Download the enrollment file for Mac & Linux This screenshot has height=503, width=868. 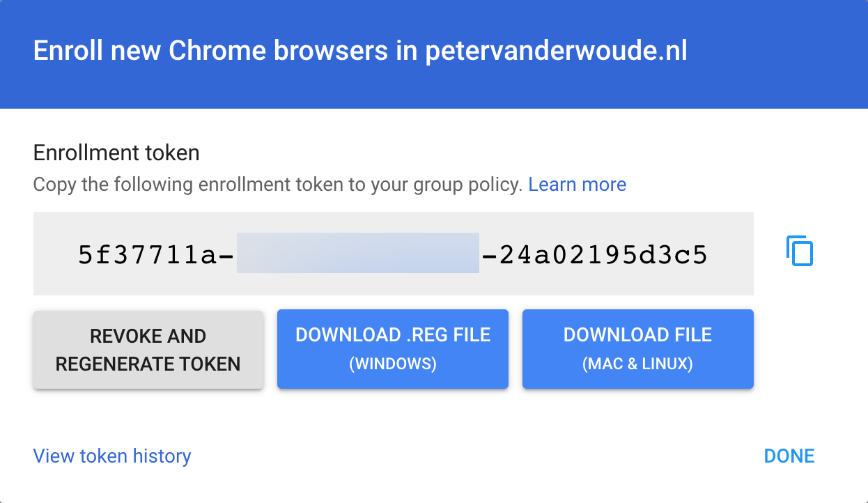(x=637, y=348)
